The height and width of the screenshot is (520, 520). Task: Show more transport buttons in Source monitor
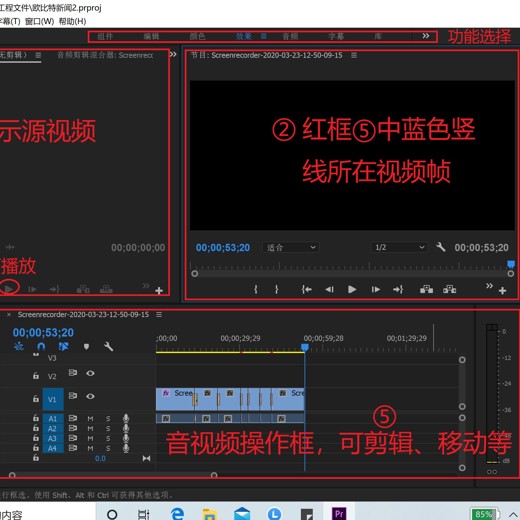[x=146, y=285]
